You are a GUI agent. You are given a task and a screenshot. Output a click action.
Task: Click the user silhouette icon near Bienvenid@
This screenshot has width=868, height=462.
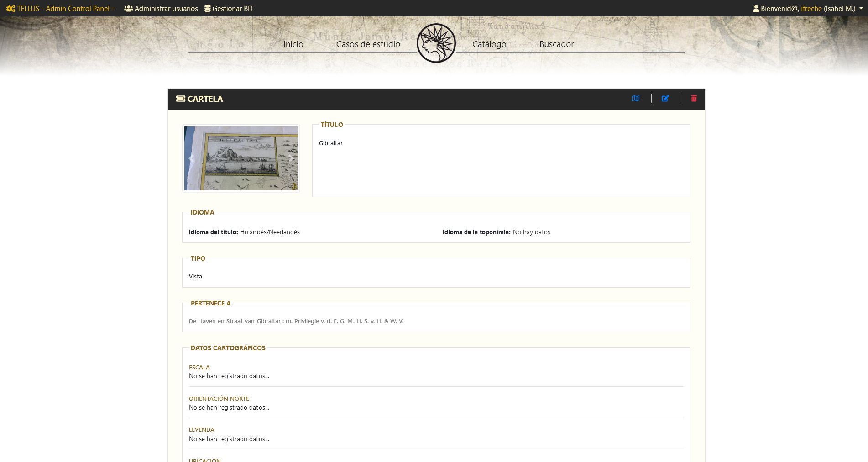point(756,8)
